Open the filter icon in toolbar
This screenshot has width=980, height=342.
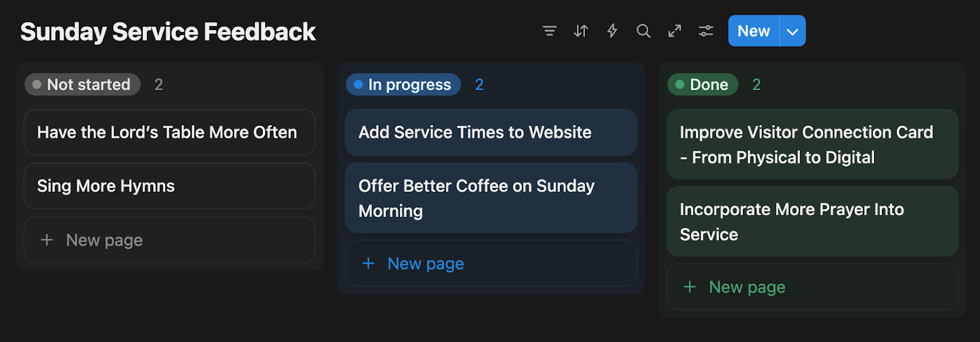pyautogui.click(x=549, y=31)
